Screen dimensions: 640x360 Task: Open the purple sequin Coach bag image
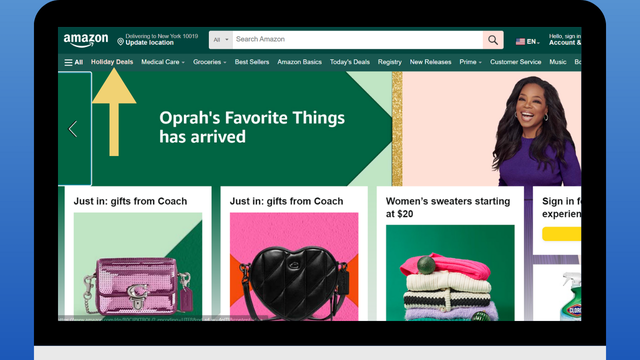[x=138, y=266]
